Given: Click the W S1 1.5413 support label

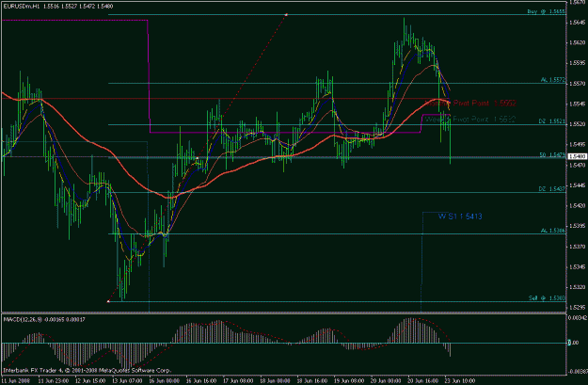Looking at the screenshot, I should 460,217.
